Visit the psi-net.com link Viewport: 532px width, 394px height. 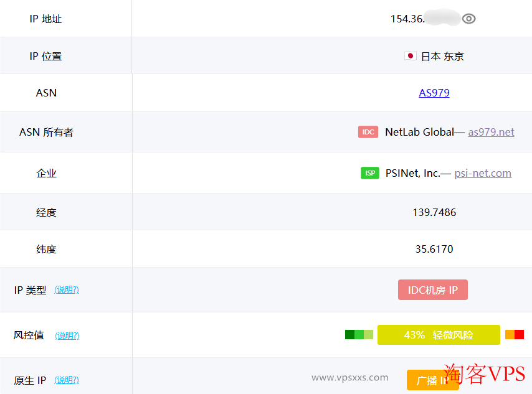pos(483,173)
